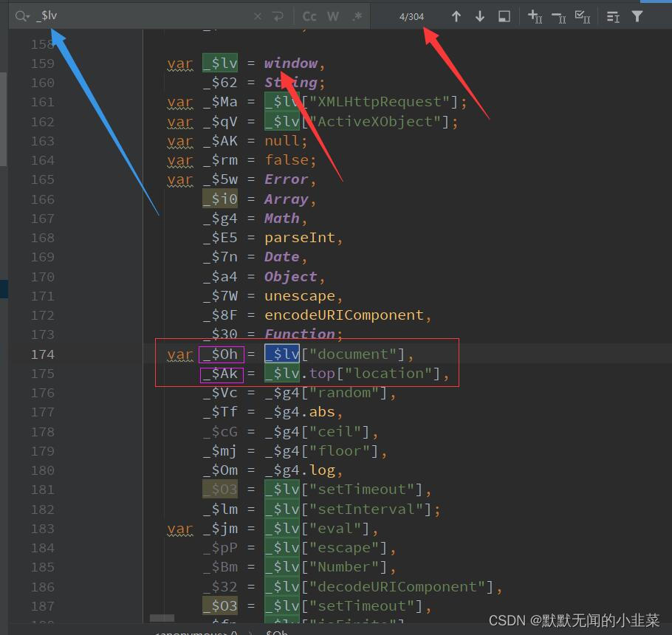This screenshot has height=635, width=672.
Task: Click the Error identifier on line 165
Action: click(287, 179)
